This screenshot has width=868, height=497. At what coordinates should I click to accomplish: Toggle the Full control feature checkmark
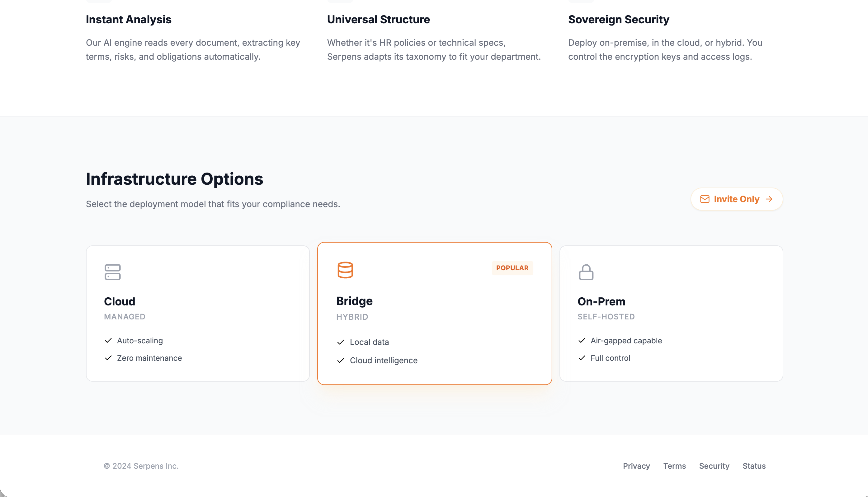[x=582, y=358]
